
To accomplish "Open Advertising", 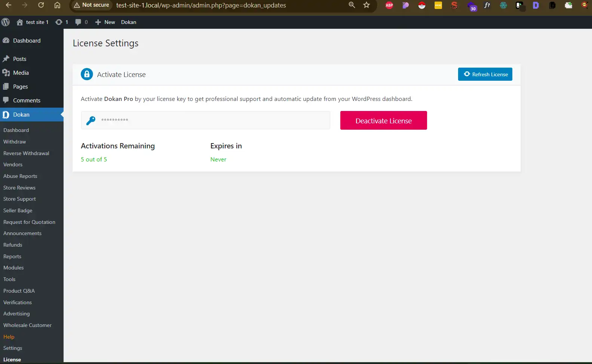I will [x=16, y=314].
